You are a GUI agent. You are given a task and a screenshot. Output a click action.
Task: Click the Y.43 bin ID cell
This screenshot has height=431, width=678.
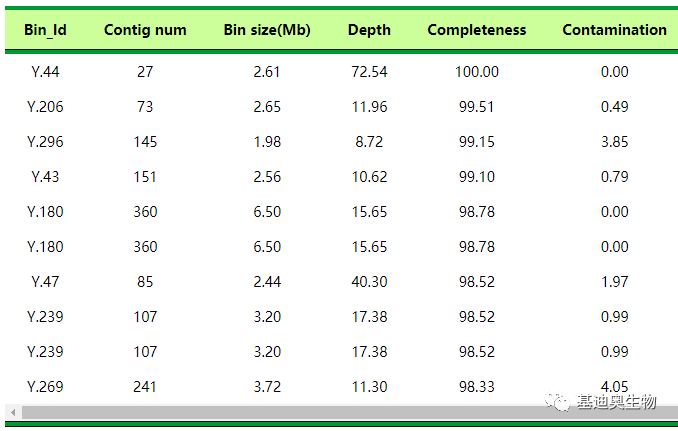(x=45, y=177)
